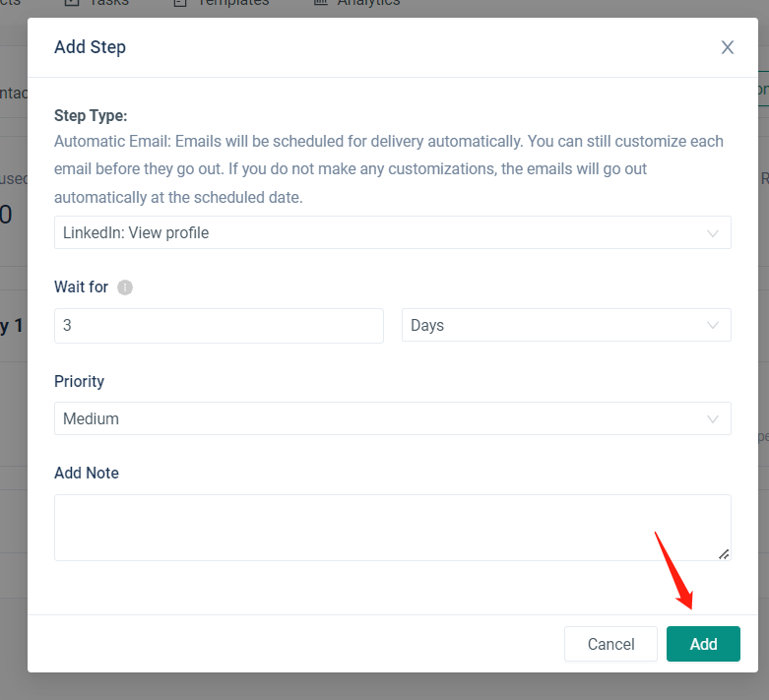Viewport: 769px width, 700px height.
Task: Expand the Days unit dropdown
Action: [x=565, y=326]
